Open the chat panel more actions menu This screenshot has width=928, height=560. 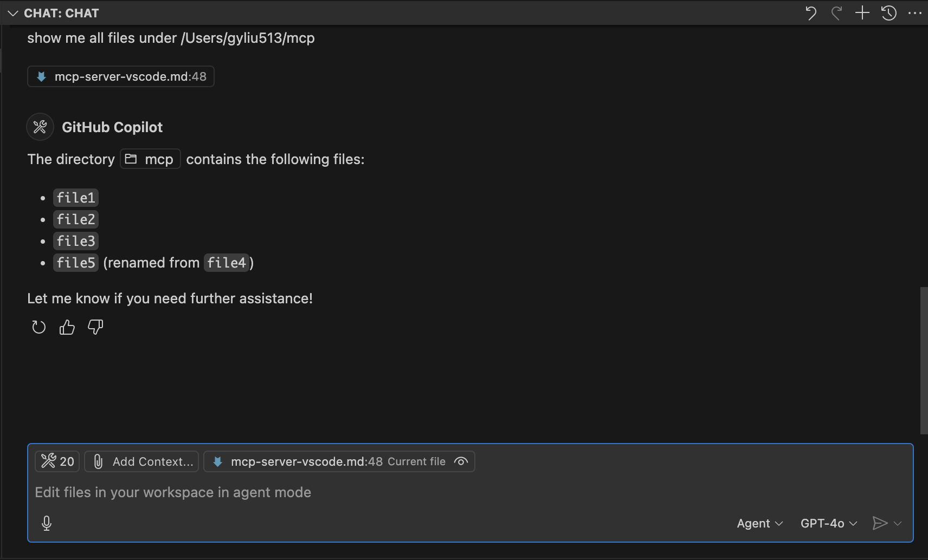click(915, 13)
